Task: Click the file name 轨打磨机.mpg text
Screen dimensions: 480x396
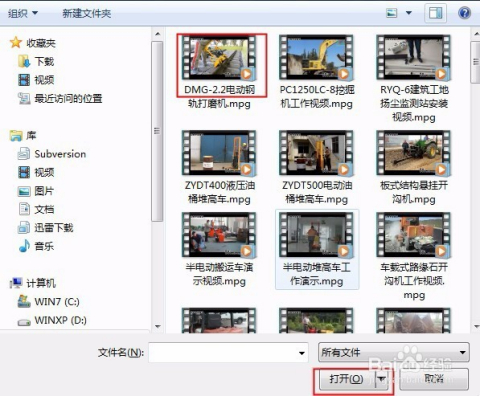Action: (x=219, y=104)
